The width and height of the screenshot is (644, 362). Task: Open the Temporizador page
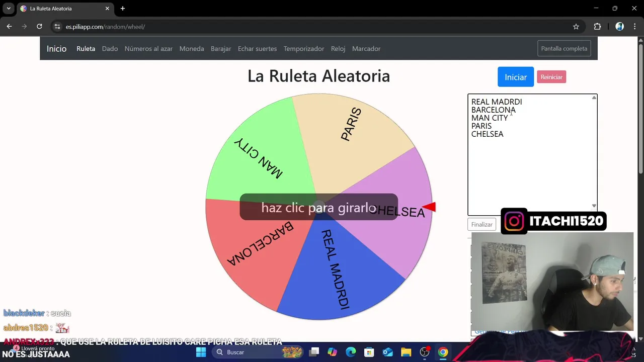[304, 48]
